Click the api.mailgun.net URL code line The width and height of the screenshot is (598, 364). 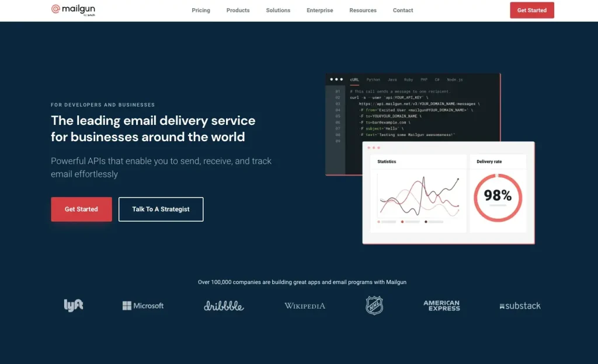coord(419,104)
